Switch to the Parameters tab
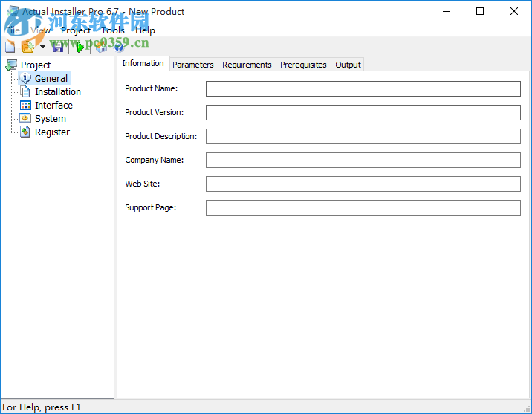 [193, 65]
